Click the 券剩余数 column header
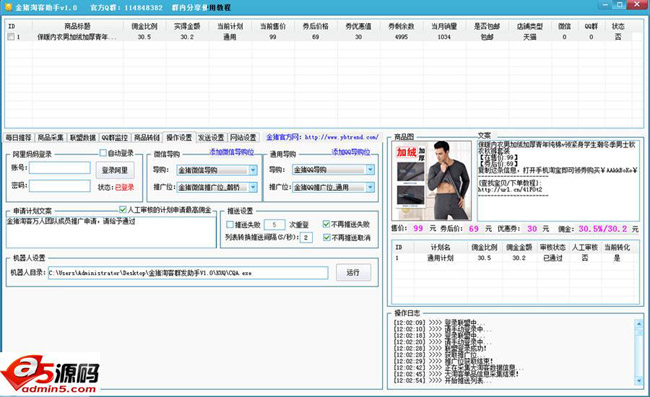The width and height of the screenshot is (650, 397). pyautogui.click(x=401, y=27)
